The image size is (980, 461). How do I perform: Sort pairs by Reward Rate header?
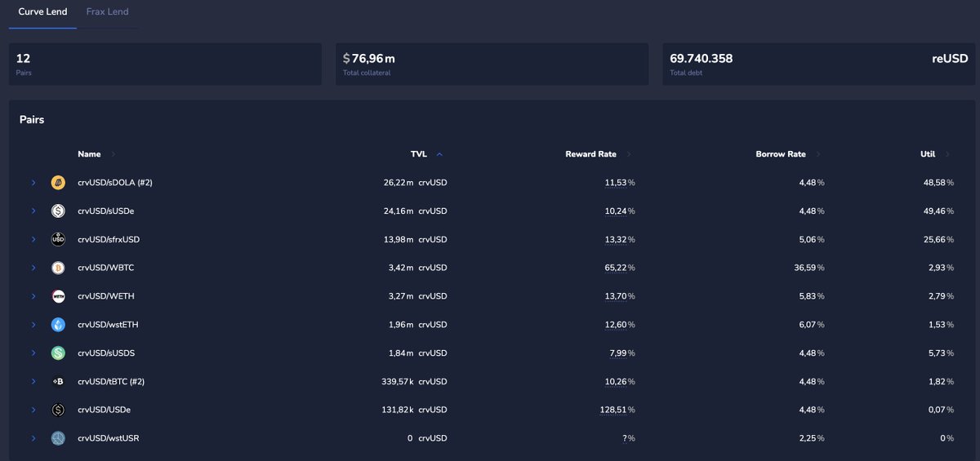(590, 154)
